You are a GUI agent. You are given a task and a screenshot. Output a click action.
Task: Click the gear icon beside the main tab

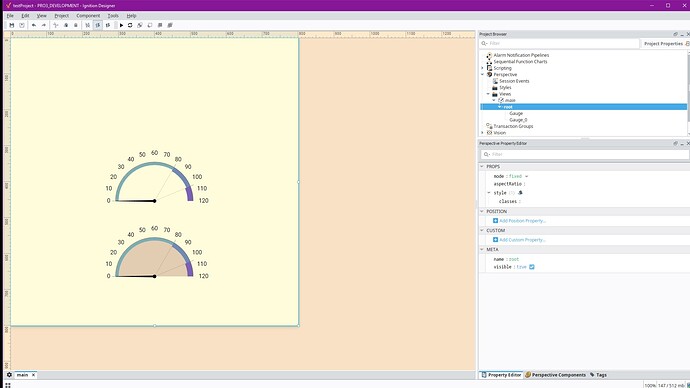coord(9,375)
